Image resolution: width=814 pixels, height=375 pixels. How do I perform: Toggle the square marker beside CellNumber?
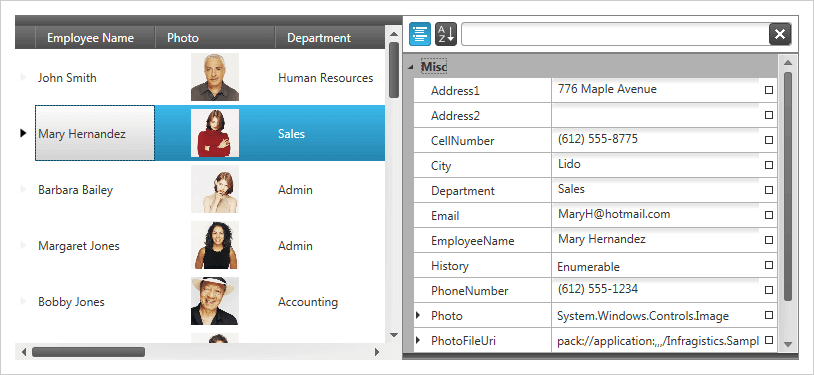[769, 140]
